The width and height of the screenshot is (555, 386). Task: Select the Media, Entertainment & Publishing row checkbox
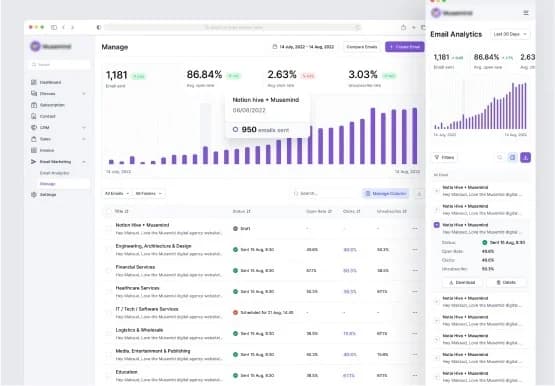point(108,355)
